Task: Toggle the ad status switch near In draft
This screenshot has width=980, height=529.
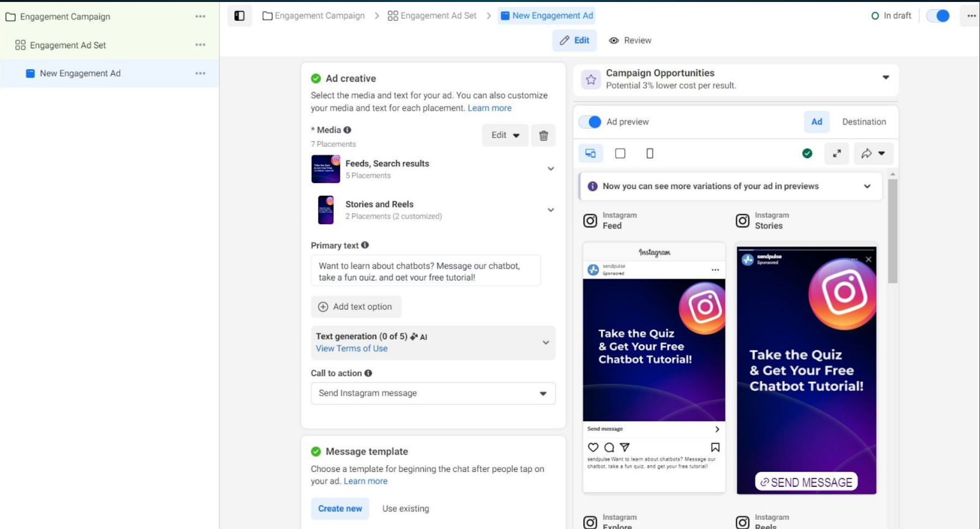Action: click(x=938, y=16)
